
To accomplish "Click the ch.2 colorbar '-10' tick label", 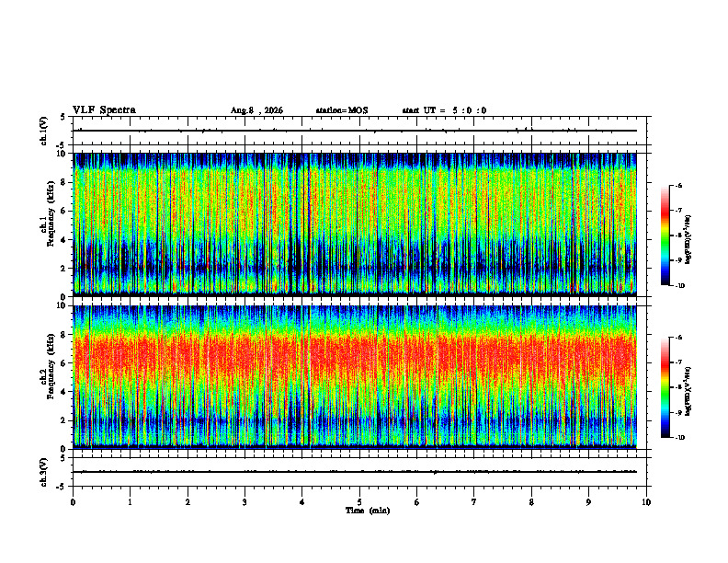I will tap(680, 438).
